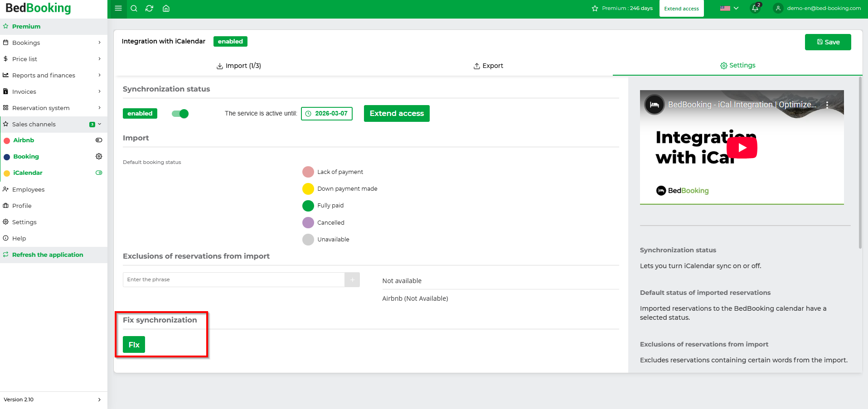Open the iCalendar sales channel
The width and height of the screenshot is (868, 409).
[x=28, y=173]
